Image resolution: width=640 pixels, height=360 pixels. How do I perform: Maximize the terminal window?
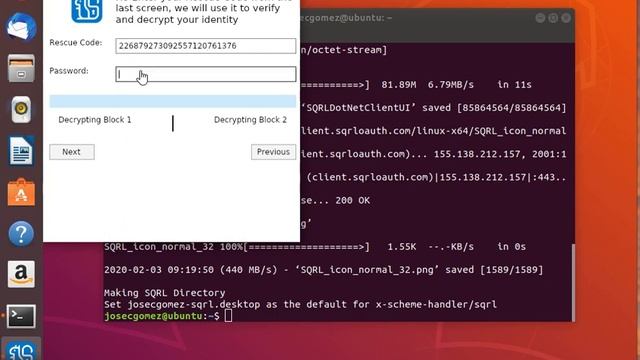coord(553,18)
